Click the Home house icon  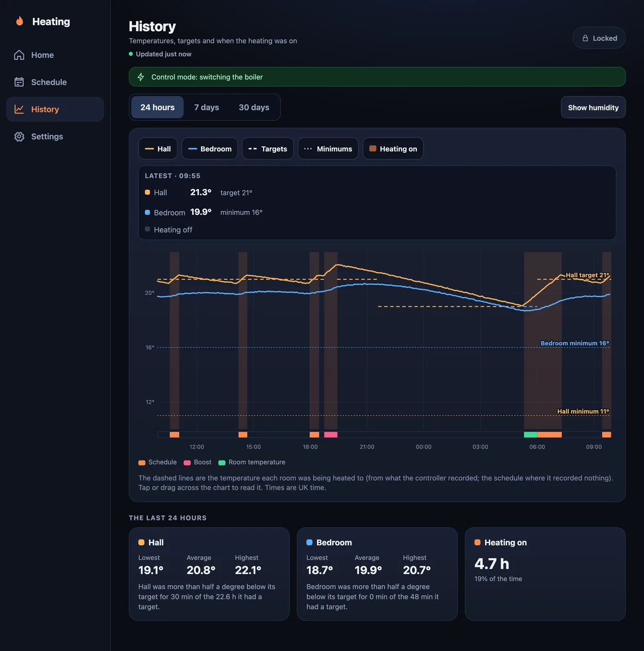(x=19, y=55)
